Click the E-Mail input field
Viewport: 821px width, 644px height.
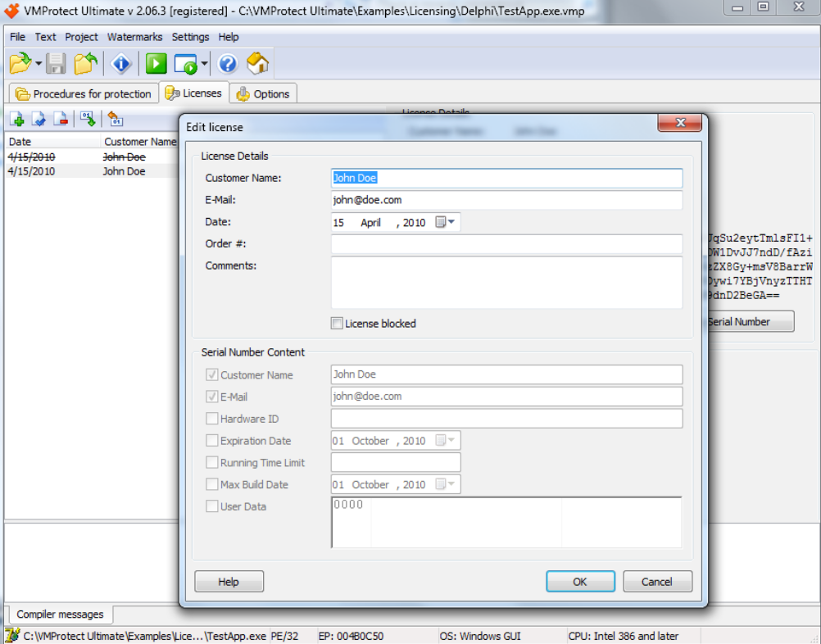click(x=506, y=200)
